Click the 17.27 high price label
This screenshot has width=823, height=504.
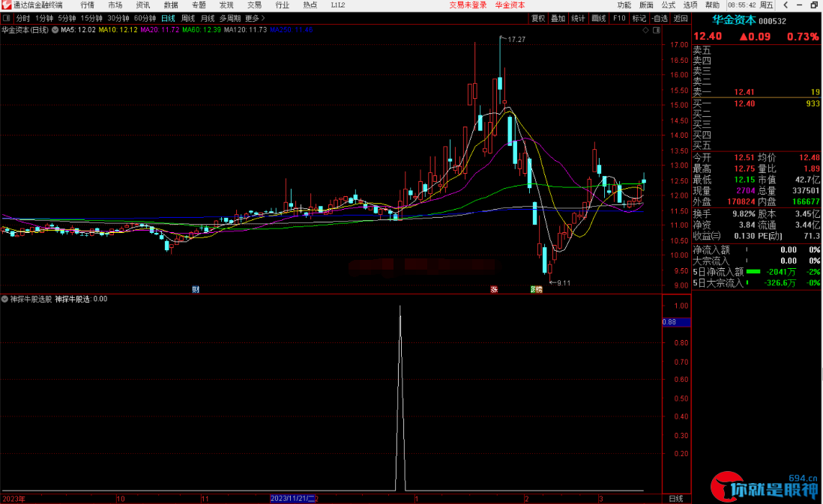[x=516, y=40]
